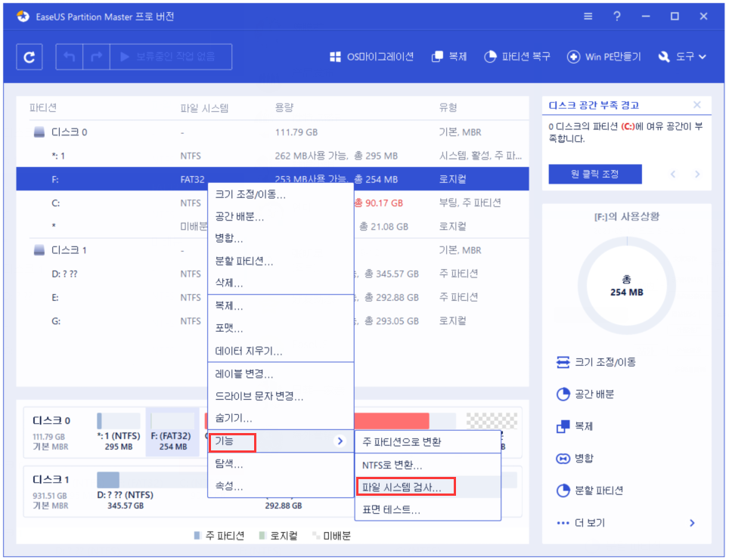Image resolution: width=729 pixels, height=560 pixels.
Task: Click the 파티션 column header
Action: pos(43,108)
